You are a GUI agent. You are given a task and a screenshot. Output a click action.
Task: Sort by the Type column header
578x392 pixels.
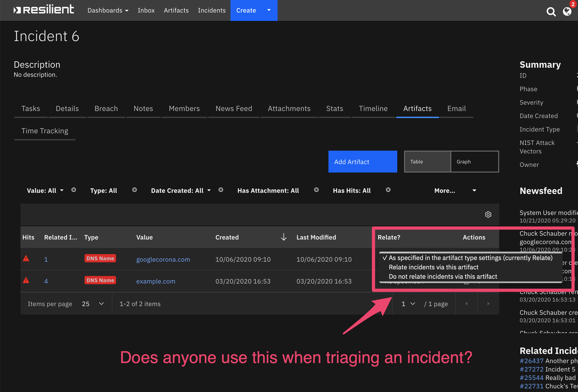[91, 237]
